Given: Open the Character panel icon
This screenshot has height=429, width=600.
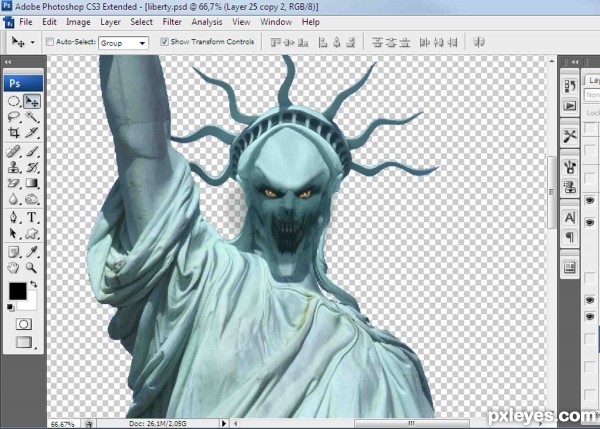Looking at the screenshot, I should click(x=569, y=218).
